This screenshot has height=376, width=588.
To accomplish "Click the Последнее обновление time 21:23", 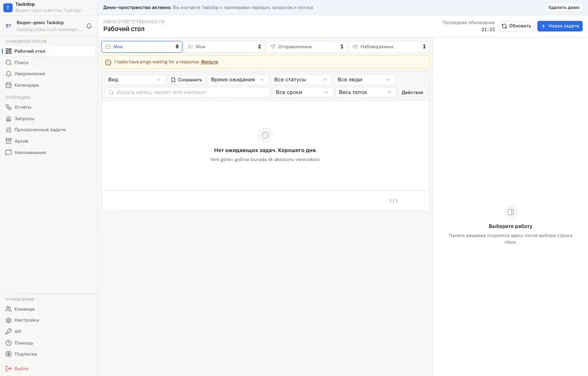I will (x=488, y=29).
